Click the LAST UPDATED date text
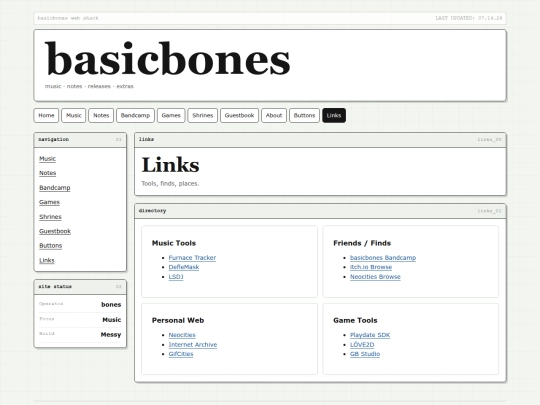This screenshot has width=540, height=405. coord(469,18)
